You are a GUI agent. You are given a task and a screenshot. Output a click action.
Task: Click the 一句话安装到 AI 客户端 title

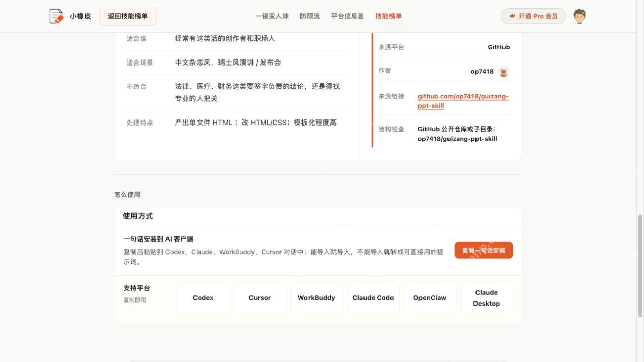pos(158,239)
